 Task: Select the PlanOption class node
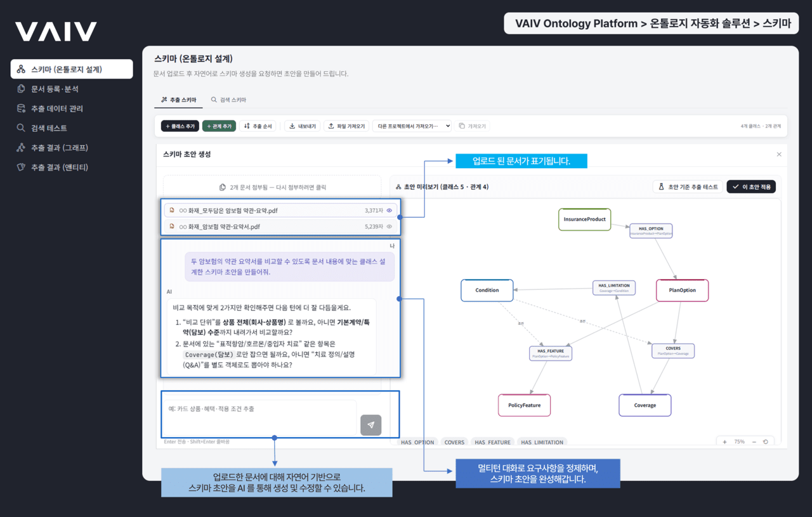point(682,291)
